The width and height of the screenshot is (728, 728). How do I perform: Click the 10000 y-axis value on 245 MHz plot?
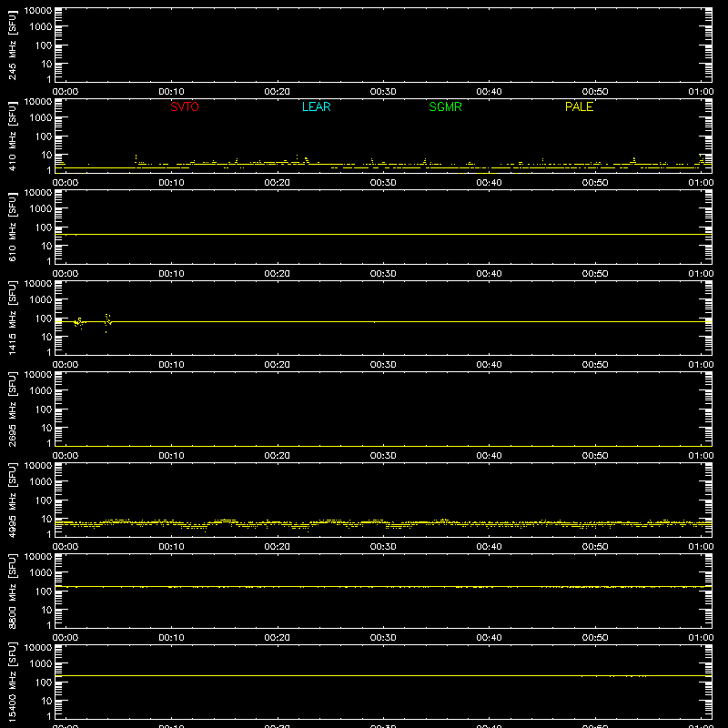[38, 11]
